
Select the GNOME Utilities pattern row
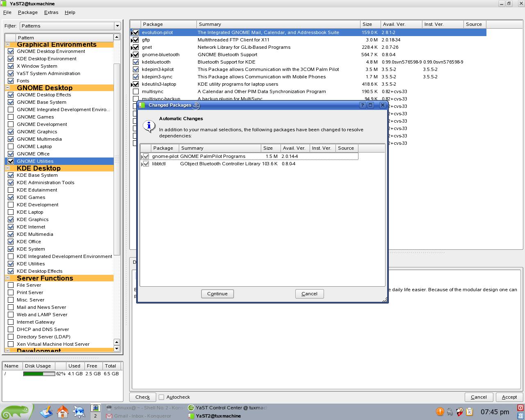click(x=59, y=161)
